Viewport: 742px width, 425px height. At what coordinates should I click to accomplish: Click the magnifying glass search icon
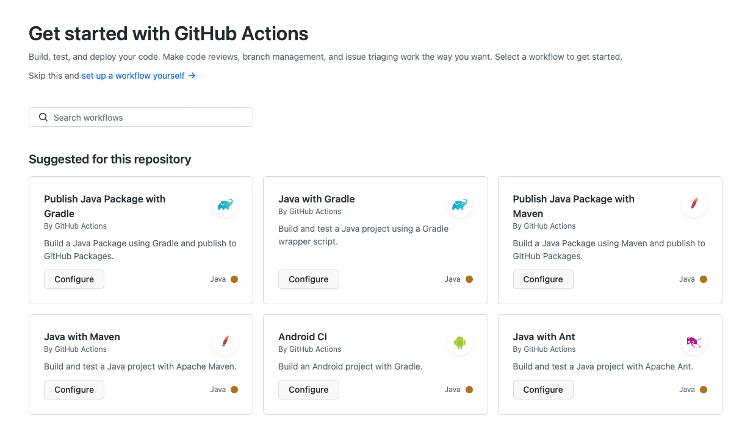point(43,117)
